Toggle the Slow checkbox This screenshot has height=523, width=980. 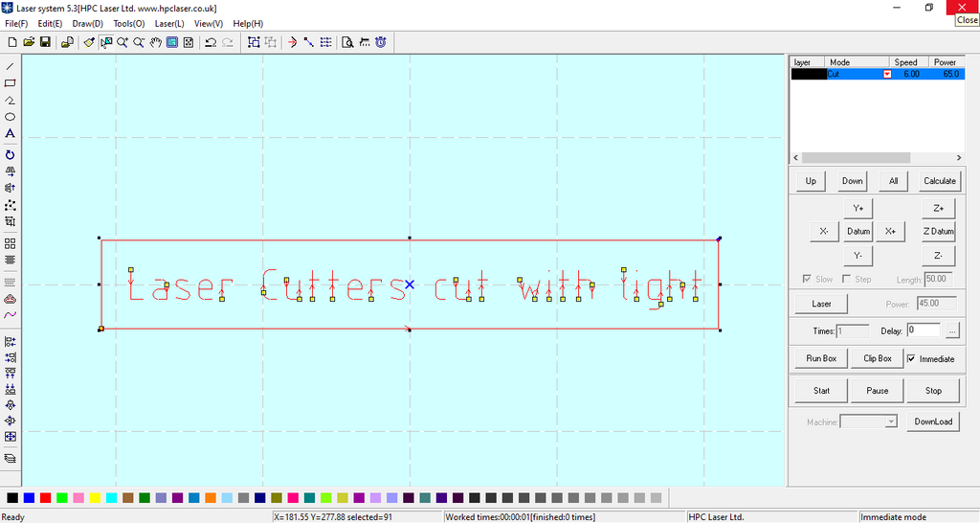point(807,279)
